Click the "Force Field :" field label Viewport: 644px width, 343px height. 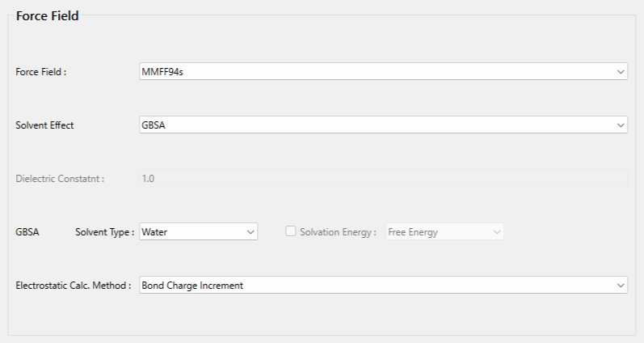[x=41, y=71]
